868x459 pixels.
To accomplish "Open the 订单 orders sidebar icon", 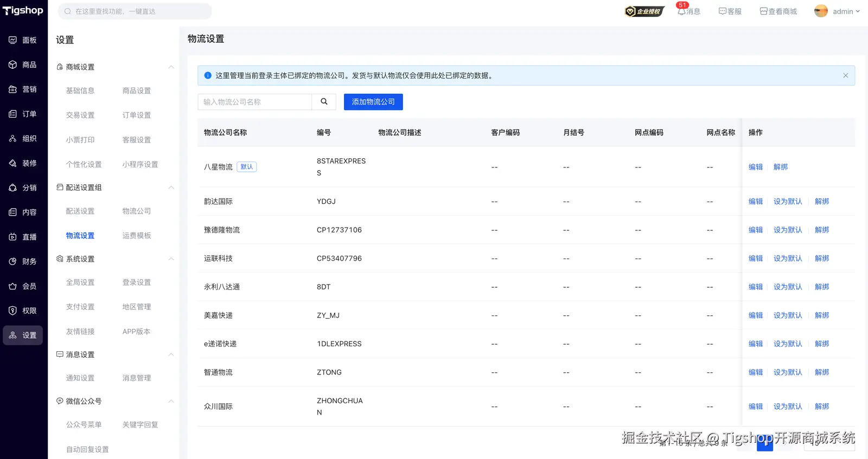I will (x=12, y=114).
